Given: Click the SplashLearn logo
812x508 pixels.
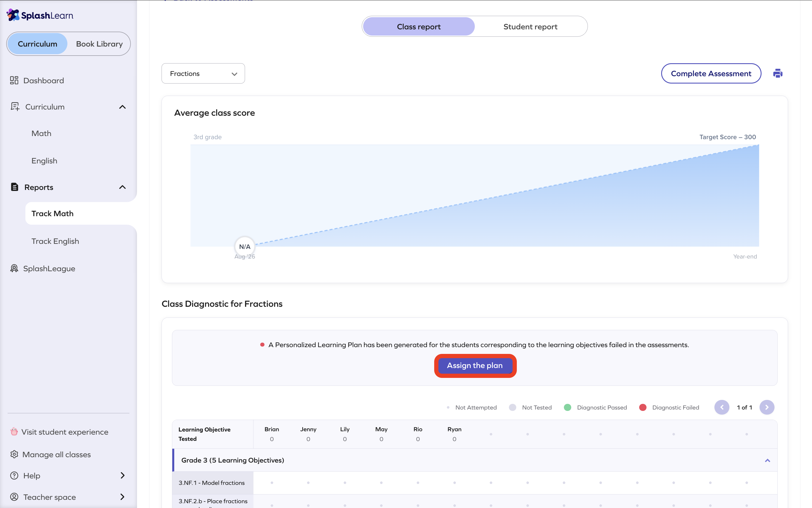Looking at the screenshot, I should coord(40,15).
